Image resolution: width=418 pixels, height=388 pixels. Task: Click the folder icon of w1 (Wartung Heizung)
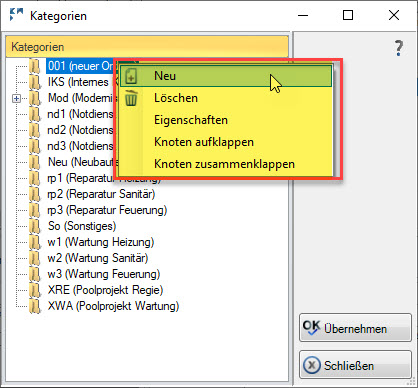[x=34, y=242]
